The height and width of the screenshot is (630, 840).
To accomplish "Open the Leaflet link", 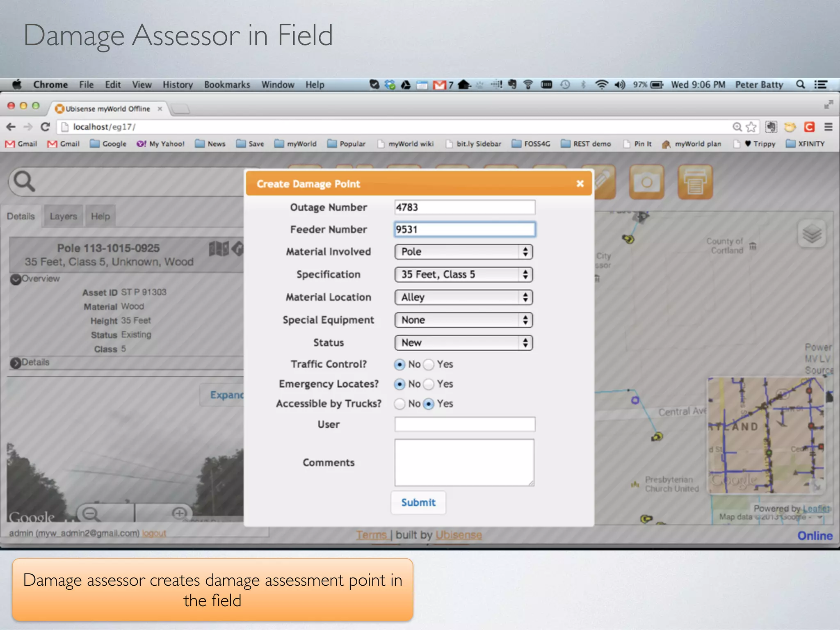I will 816,509.
